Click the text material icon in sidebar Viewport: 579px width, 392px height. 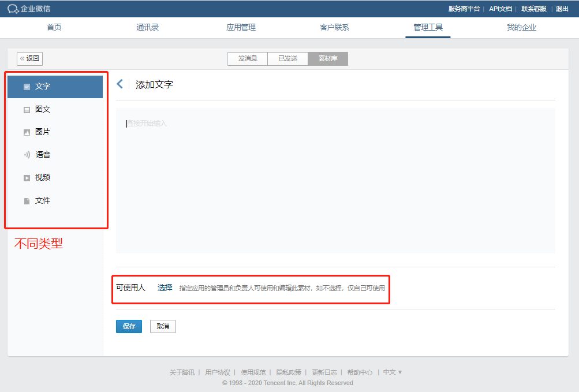point(27,87)
